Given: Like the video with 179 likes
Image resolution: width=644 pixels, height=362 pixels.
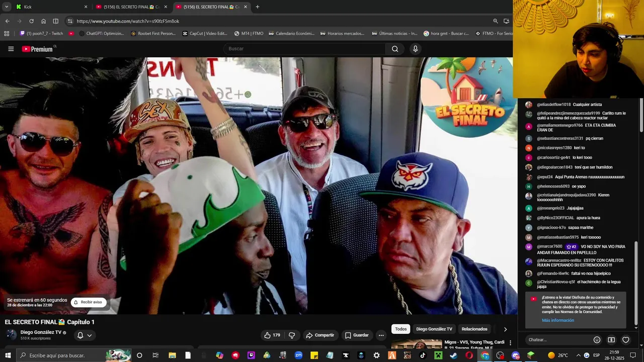Looking at the screenshot, I should pos(272,335).
